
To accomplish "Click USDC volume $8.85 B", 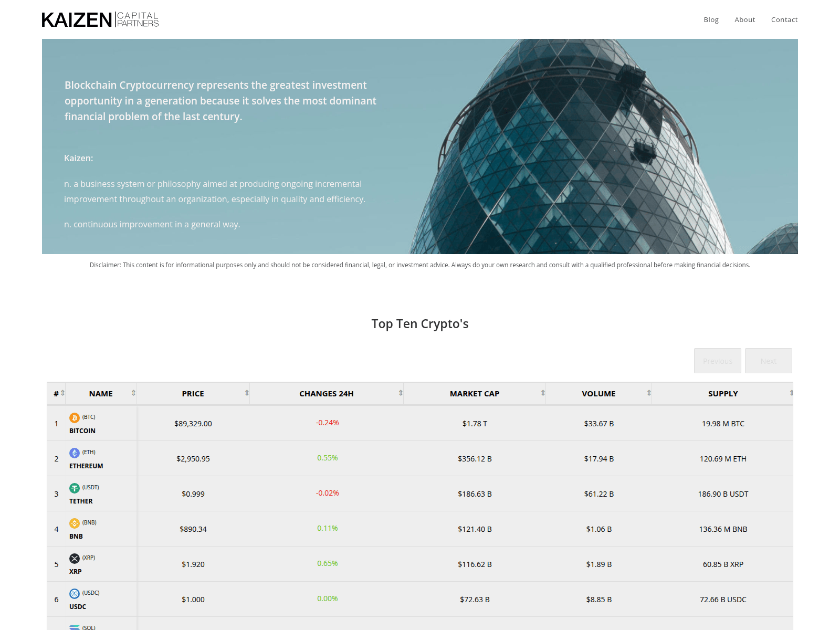I will (x=599, y=600).
